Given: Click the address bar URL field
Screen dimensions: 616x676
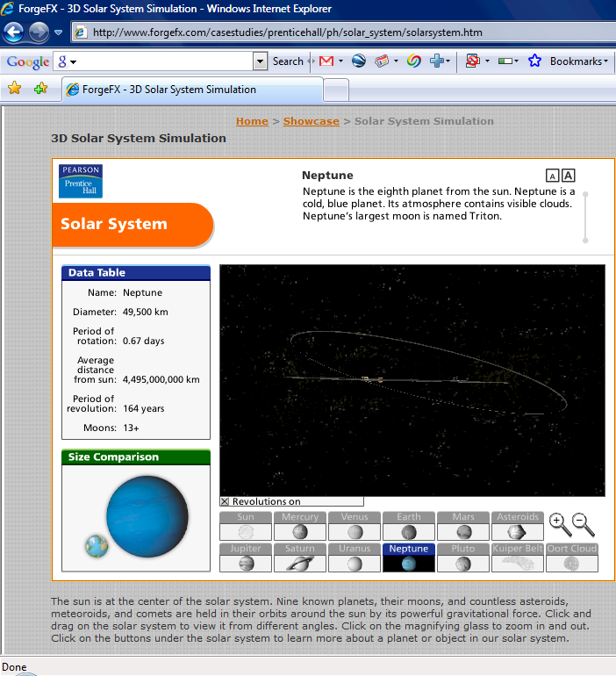Looking at the screenshot, I should 345,32.
